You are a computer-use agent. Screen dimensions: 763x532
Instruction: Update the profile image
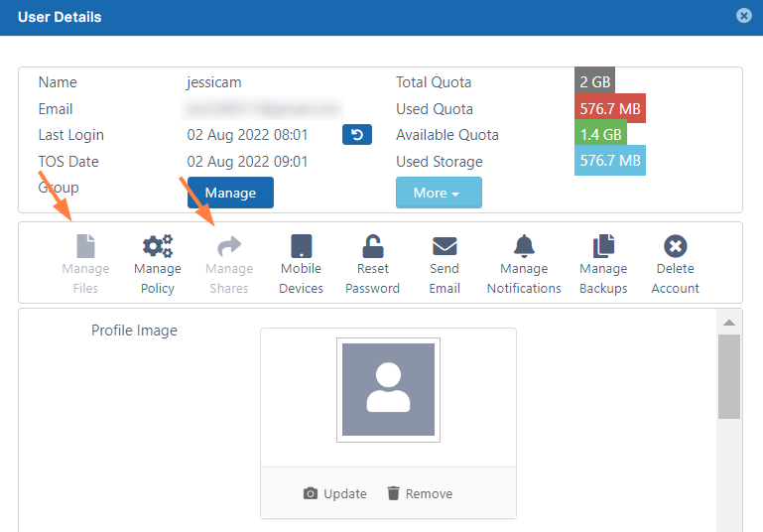(334, 493)
